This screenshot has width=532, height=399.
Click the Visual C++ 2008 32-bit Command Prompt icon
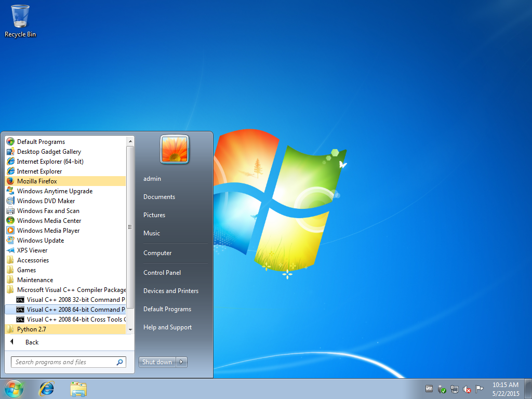tap(20, 300)
